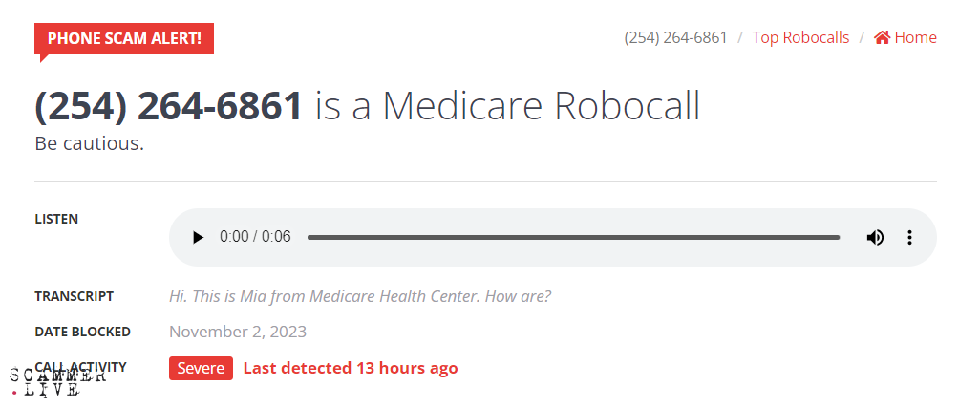Viewport: 980px width, 408px height.
Task: Go to the Home link
Action: 915,37
